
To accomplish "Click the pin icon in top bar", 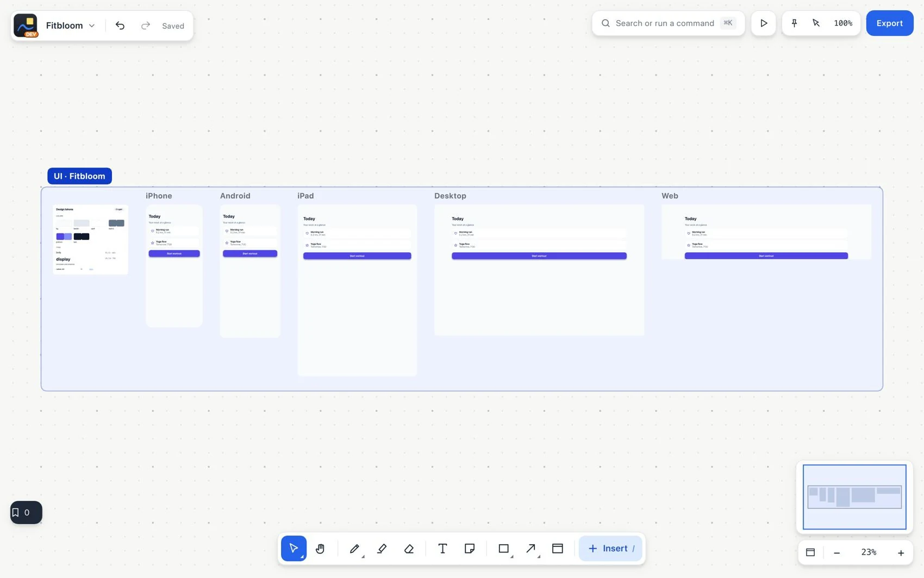I will click(x=794, y=23).
